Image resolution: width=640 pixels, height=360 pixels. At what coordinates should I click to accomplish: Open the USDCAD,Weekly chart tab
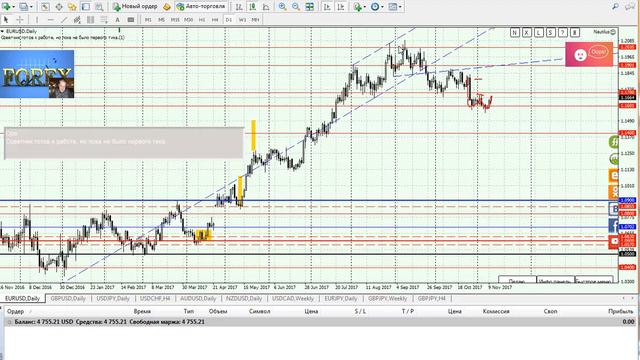pos(293,299)
